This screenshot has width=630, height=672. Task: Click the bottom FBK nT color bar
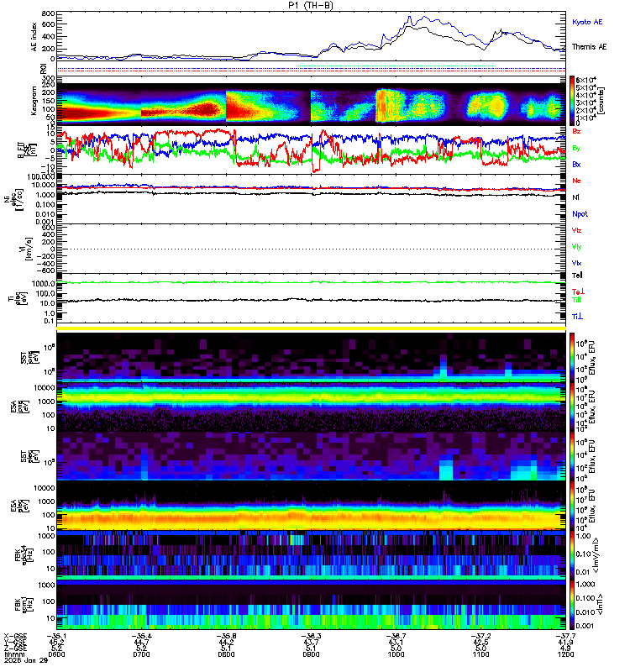pos(572,605)
